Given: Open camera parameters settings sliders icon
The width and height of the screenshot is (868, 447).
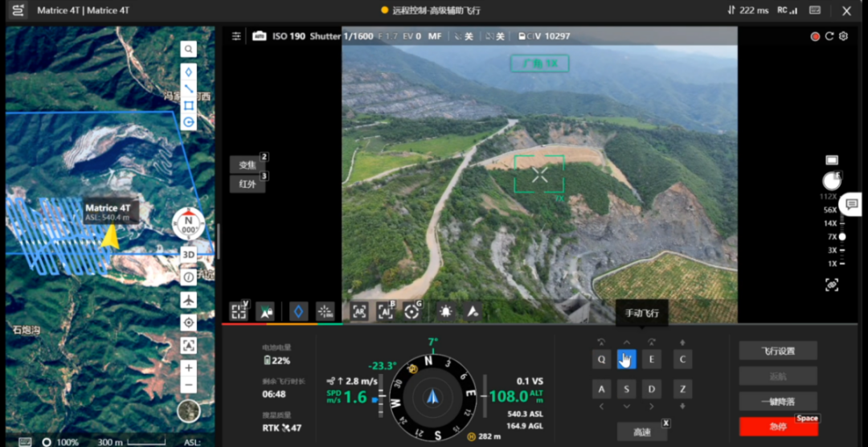Looking at the screenshot, I should click(236, 36).
